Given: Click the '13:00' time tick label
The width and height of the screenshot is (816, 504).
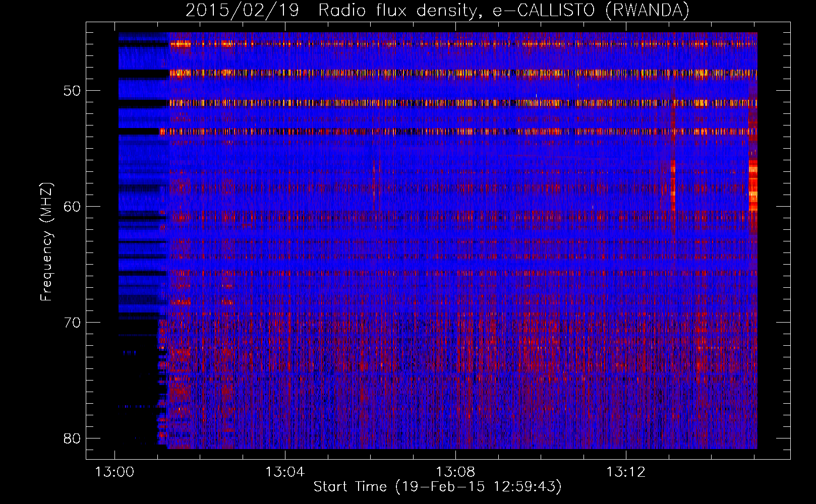Looking at the screenshot, I should click(x=114, y=472).
